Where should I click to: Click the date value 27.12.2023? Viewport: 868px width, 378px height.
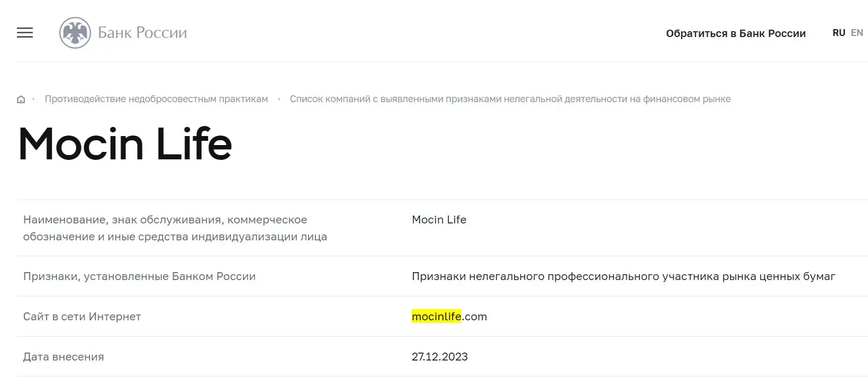click(x=439, y=357)
